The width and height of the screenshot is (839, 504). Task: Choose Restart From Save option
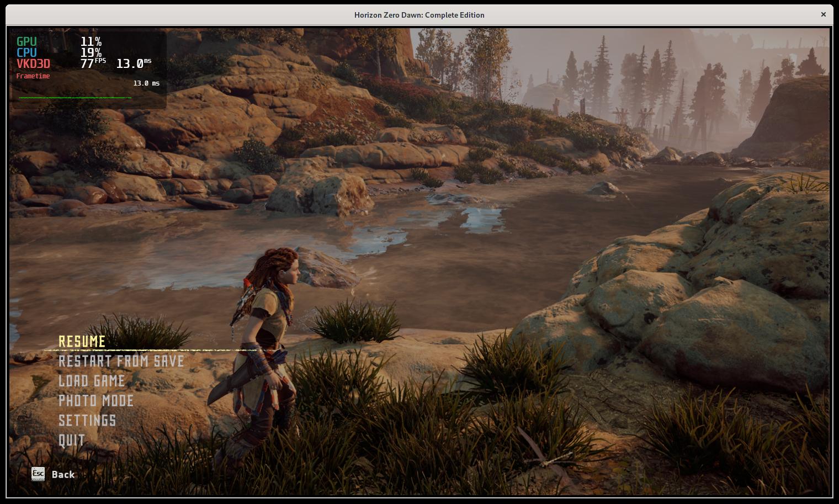click(x=121, y=361)
